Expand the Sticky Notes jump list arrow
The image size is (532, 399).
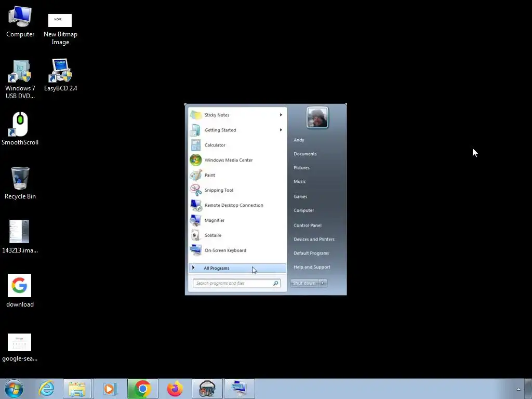281,115
